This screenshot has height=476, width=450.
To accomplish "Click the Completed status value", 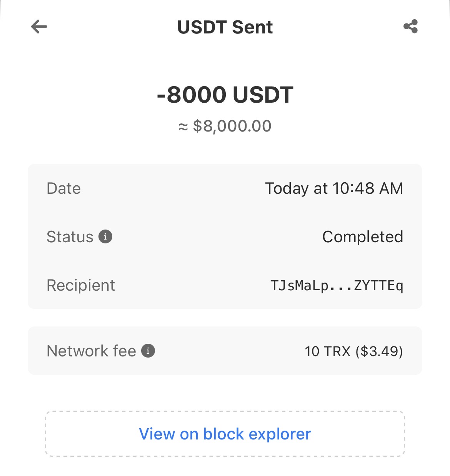I will click(362, 237).
